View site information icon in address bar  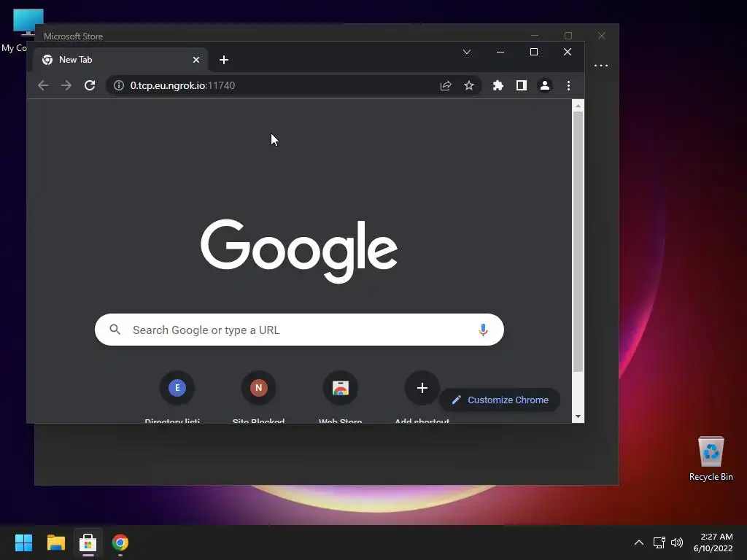119,86
